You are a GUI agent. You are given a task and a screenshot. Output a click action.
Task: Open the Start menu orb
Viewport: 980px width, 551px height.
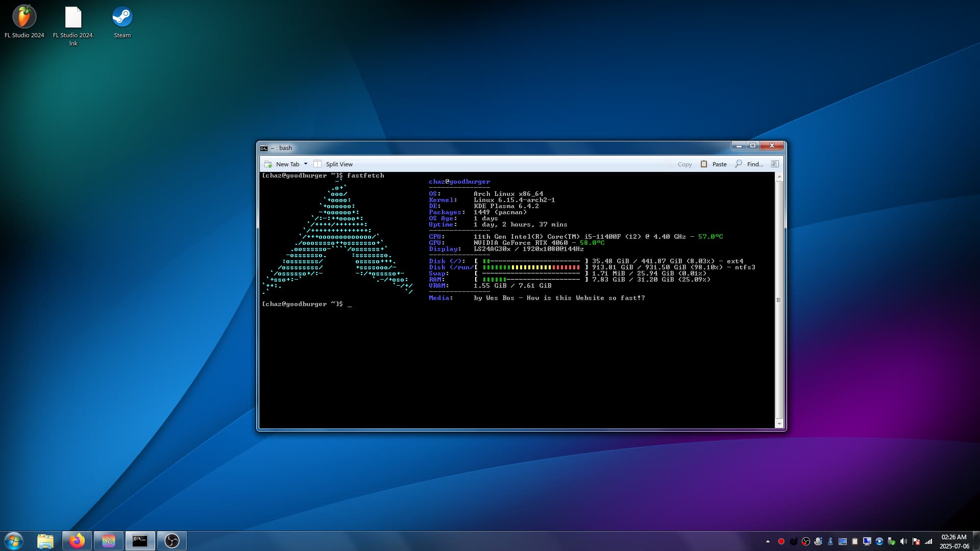[x=14, y=541]
